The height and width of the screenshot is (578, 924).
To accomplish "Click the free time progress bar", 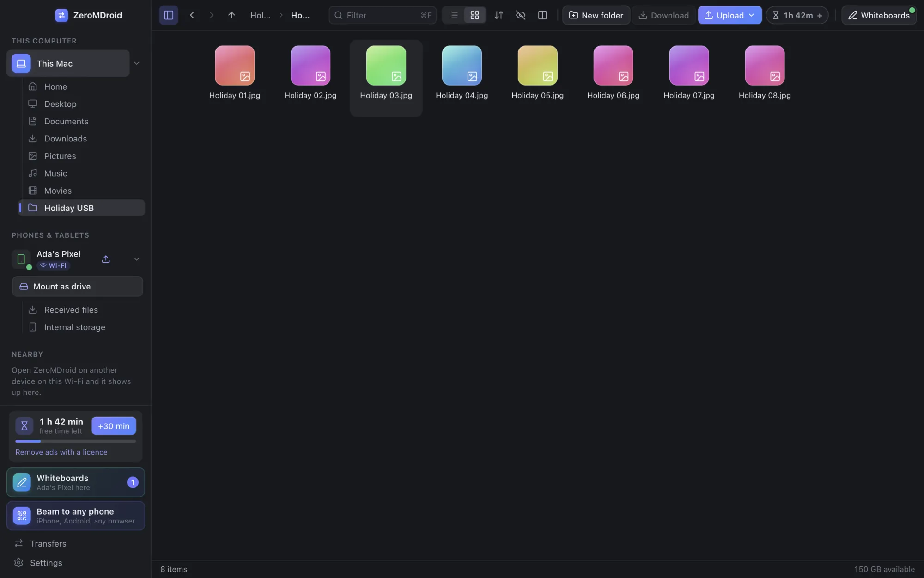I will [76, 441].
